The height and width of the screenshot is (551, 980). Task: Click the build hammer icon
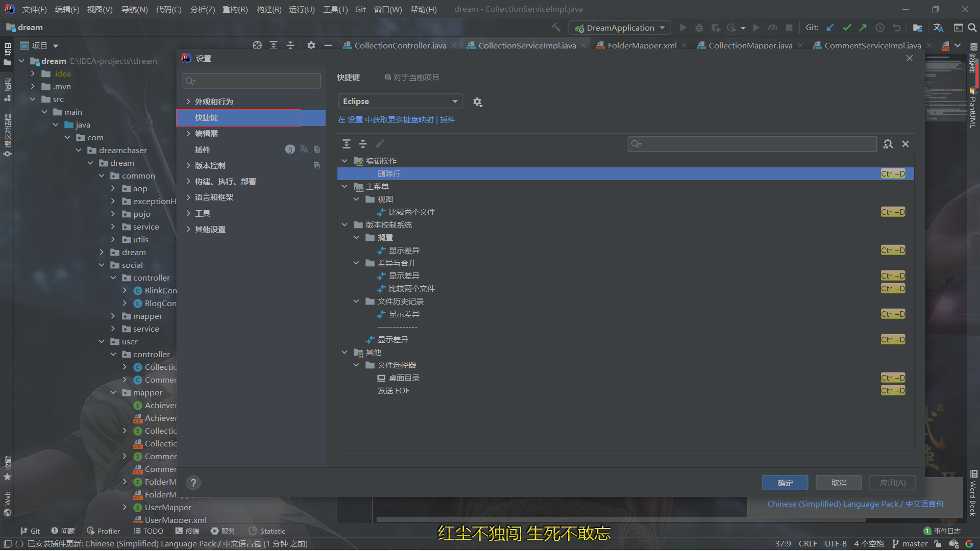[556, 28]
